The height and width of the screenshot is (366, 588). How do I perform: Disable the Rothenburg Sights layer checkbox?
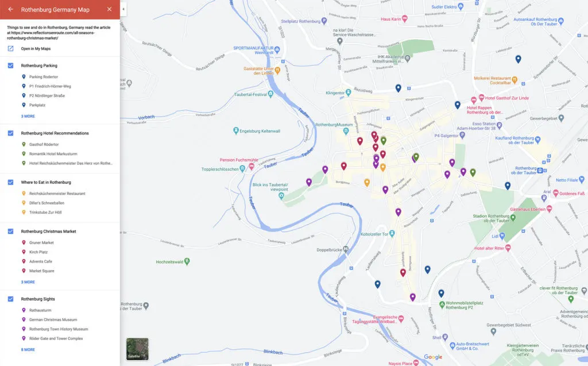click(x=9, y=299)
